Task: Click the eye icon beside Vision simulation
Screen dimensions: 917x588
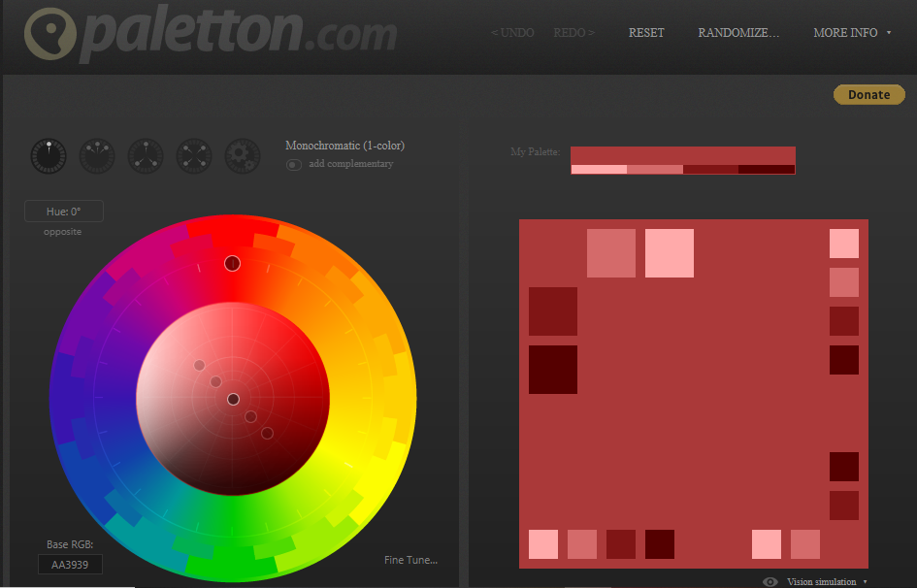Action: click(x=770, y=581)
